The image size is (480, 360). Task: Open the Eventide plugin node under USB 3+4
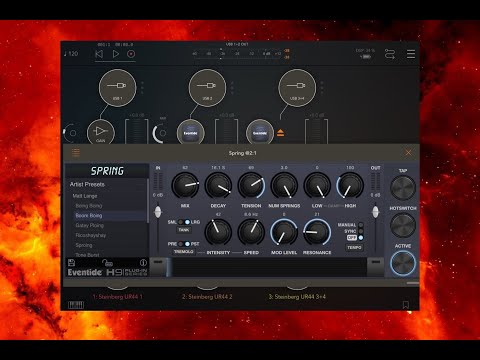click(x=260, y=132)
